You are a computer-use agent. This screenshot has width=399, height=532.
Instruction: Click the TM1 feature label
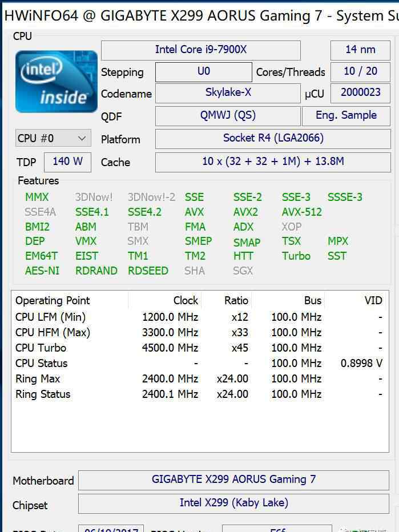pyautogui.click(x=138, y=256)
